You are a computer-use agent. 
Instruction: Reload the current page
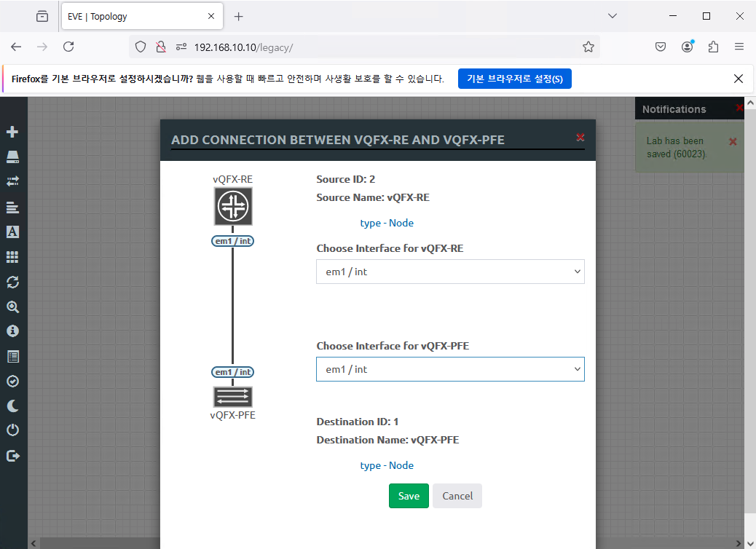[68, 47]
